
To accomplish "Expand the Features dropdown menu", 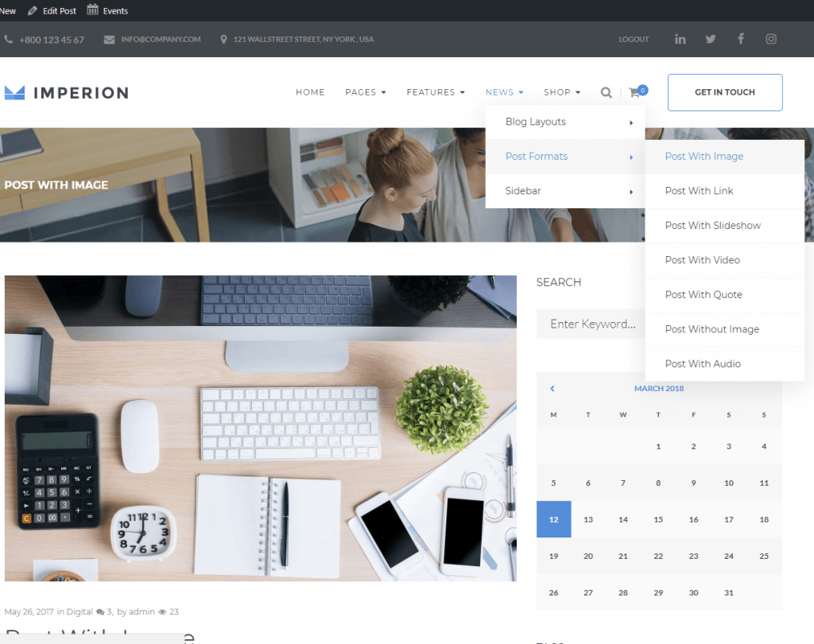I will (435, 92).
